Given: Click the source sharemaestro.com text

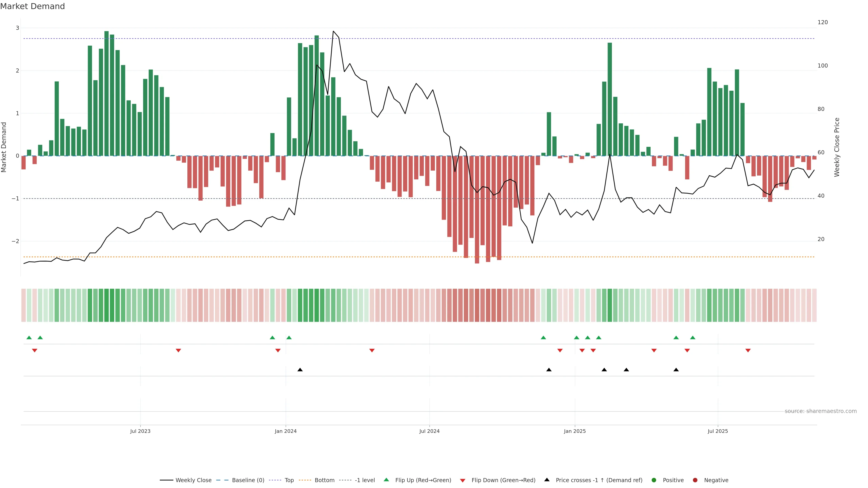Looking at the screenshot, I should tap(821, 411).
